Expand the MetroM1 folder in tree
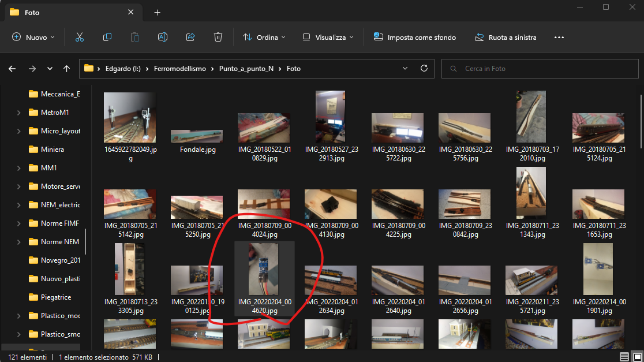Viewport: 644px width, 362px height. 19,113
